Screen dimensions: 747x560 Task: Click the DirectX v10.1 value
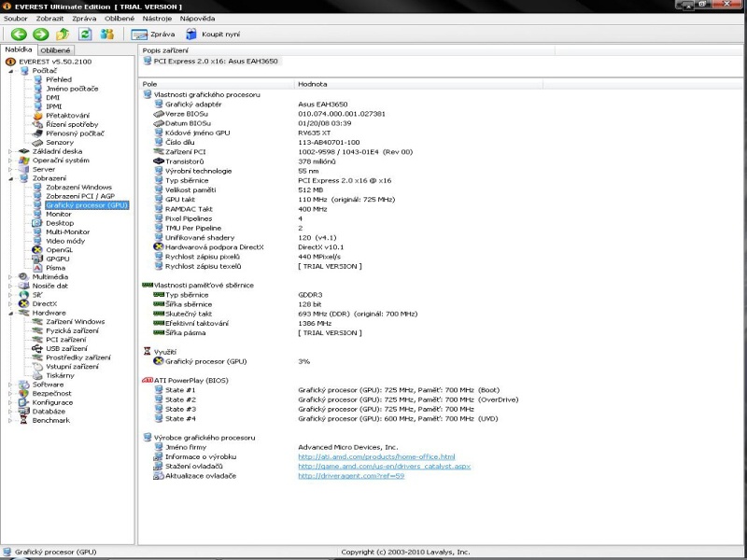point(320,247)
